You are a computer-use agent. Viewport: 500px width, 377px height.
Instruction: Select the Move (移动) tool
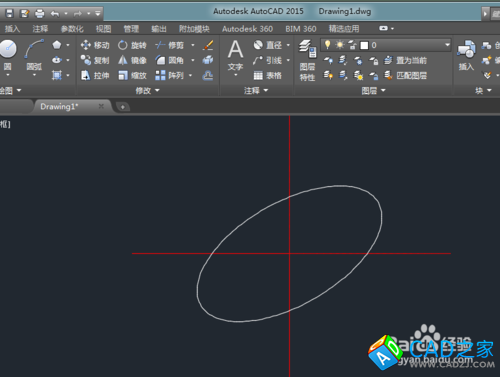pos(95,45)
